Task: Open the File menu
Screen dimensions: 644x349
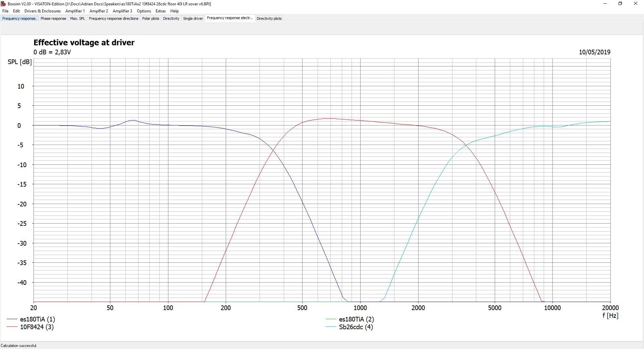Action: (5, 11)
